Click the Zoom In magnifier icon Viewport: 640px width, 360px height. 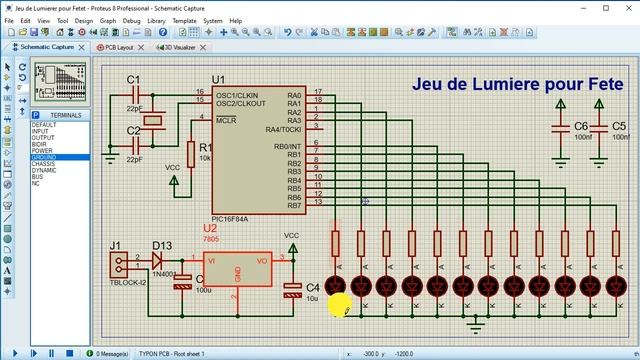235,32
